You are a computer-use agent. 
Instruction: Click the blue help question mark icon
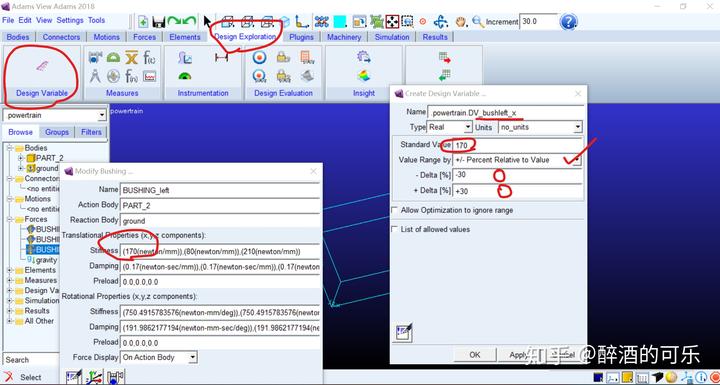click(x=568, y=21)
